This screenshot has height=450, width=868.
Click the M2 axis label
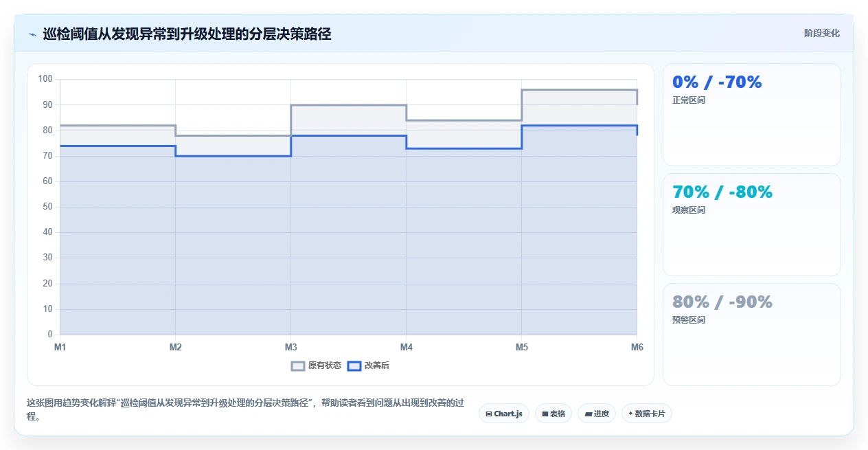175,348
